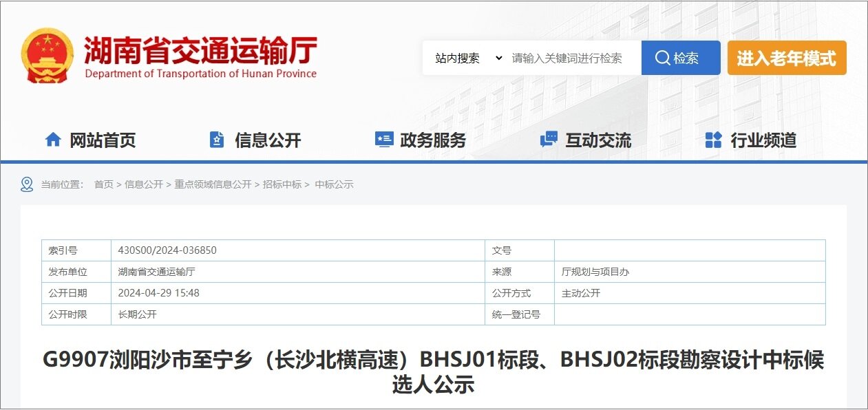Click the chat bubble icon beside 互动交流
868x410 pixels.
[x=549, y=140]
